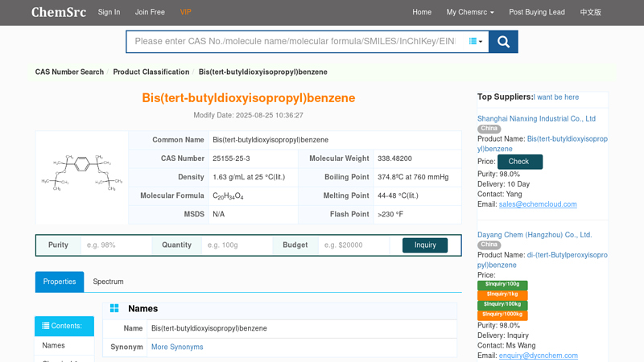
Task: Open di-(tert-Butylperoxyisopropyl)benzene product link
Action: [543, 260]
